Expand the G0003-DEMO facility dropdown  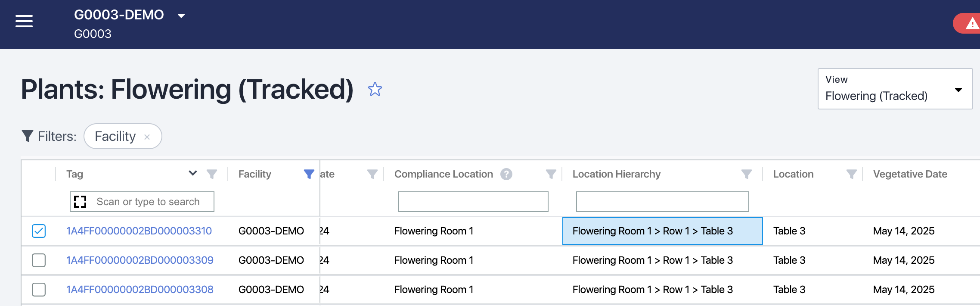(181, 16)
